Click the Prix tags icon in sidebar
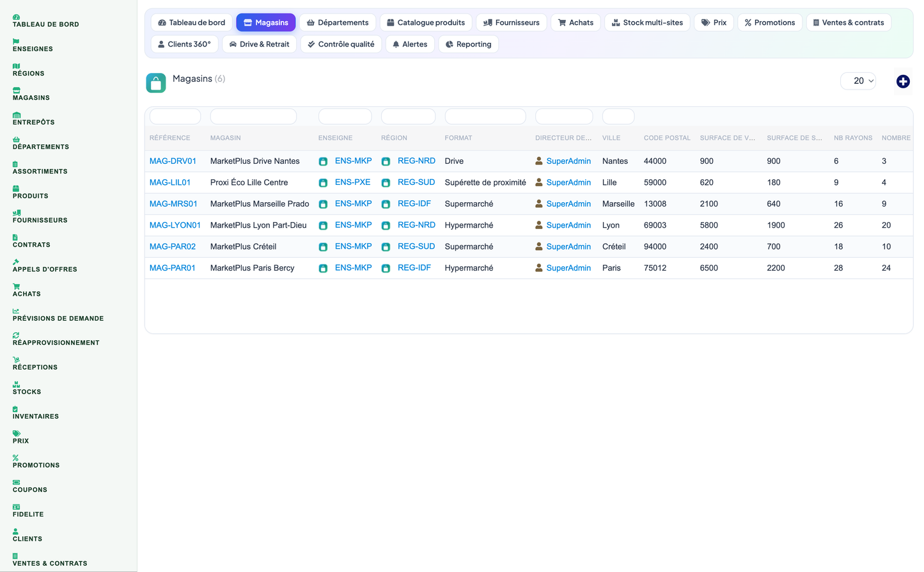 [16, 434]
